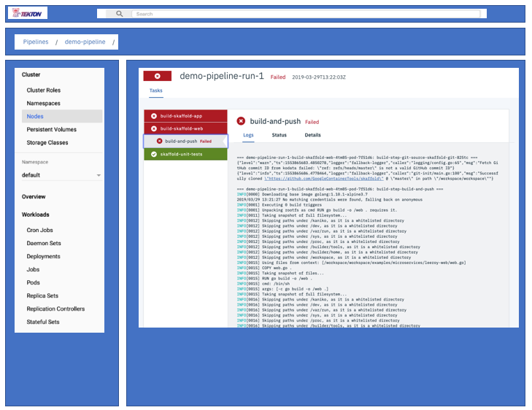Image resolution: width=532 pixels, height=410 pixels.
Task: Click the demo-pipeline-run-1 title
Action: tap(222, 76)
